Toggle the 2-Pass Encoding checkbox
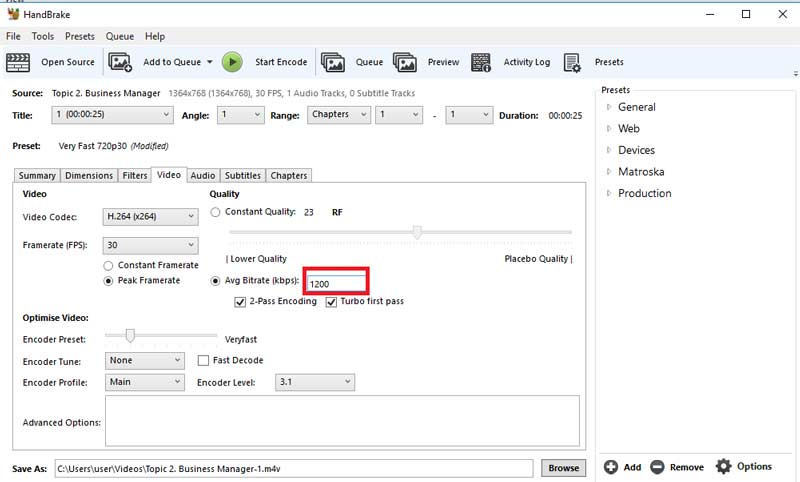 point(240,302)
